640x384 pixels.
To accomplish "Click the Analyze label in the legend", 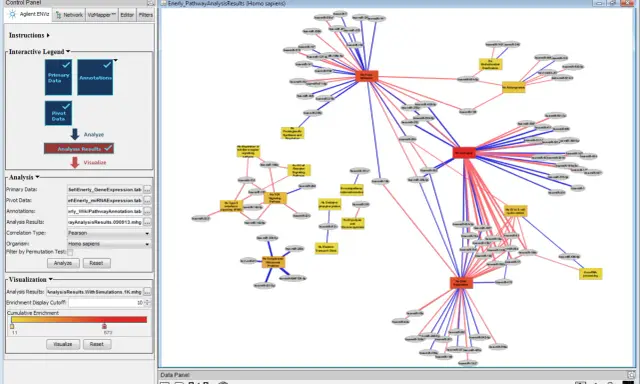I will 94,134.
